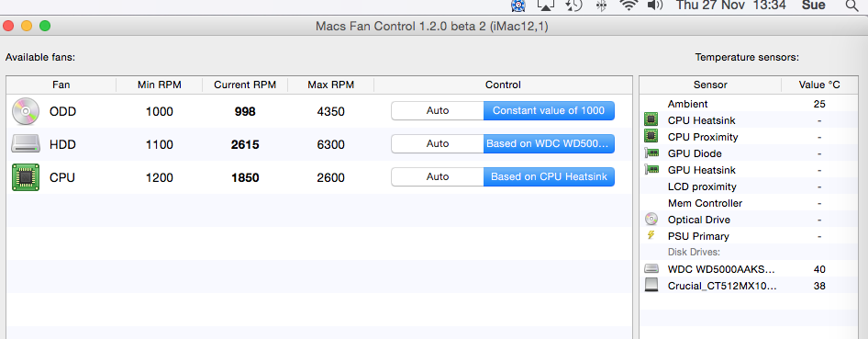The width and height of the screenshot is (868, 339).
Task: Click the ODD current RPM 998
Action: [245, 111]
